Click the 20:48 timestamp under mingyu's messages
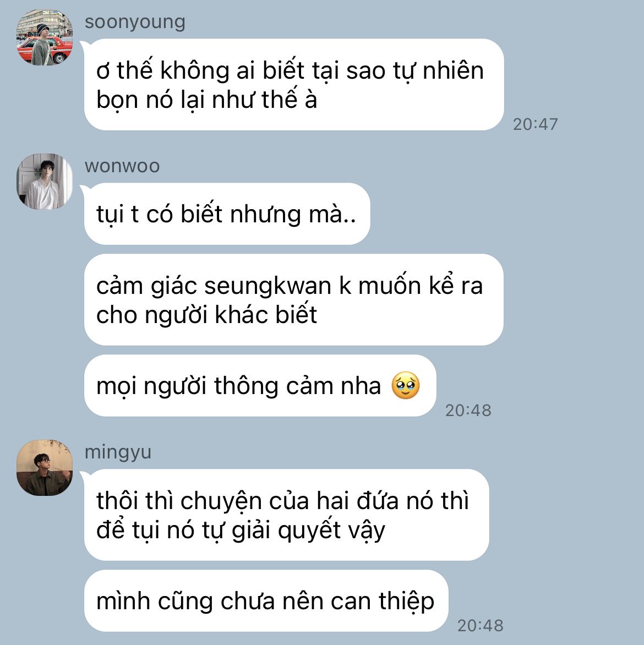 tap(480, 626)
